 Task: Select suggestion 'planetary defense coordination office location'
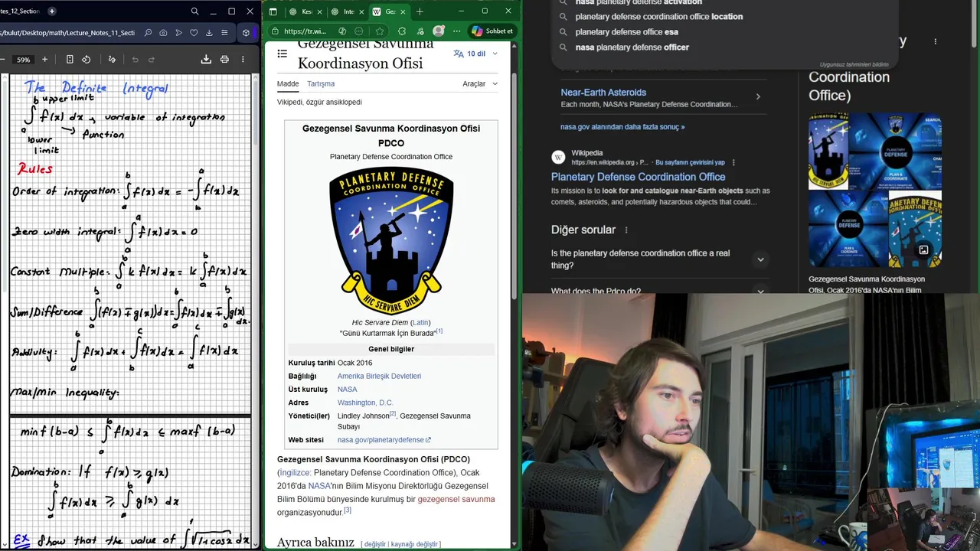pos(659,16)
